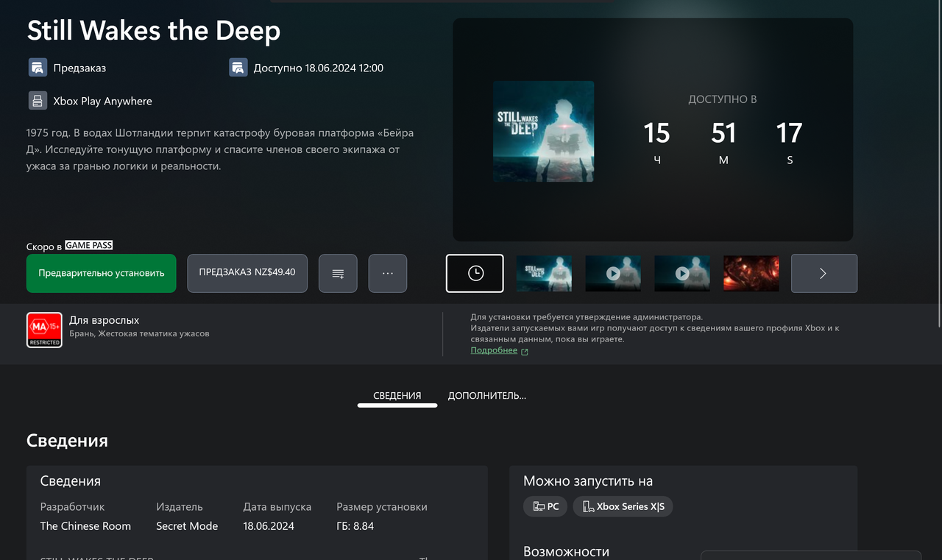Click the Доступно 18.06.2024 12:00 text
This screenshot has height=560, width=942.
click(x=319, y=68)
